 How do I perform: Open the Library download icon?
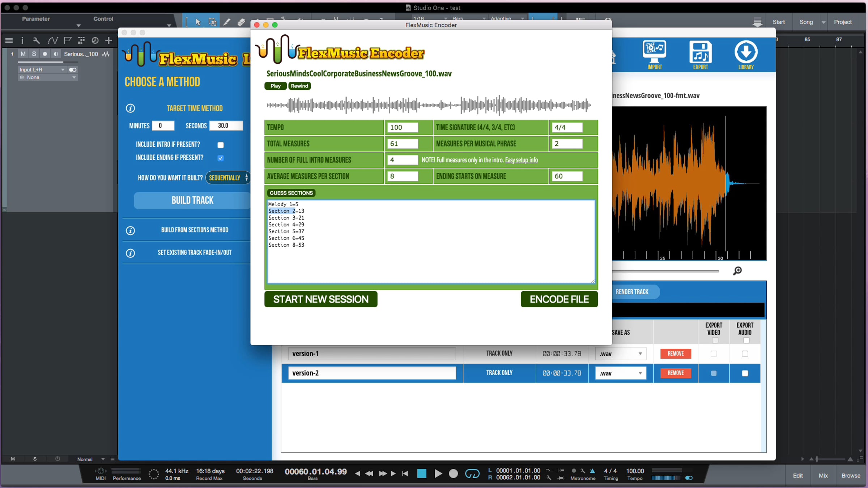point(746,55)
